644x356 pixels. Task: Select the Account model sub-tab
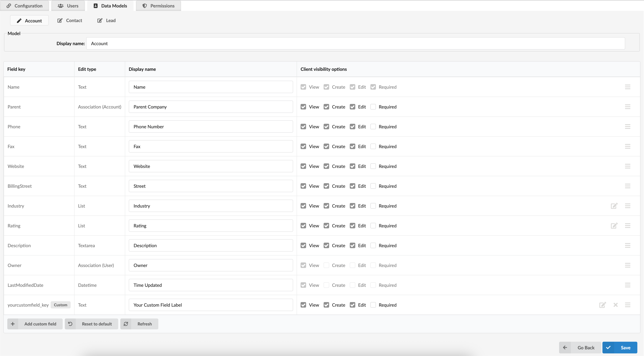click(x=29, y=20)
